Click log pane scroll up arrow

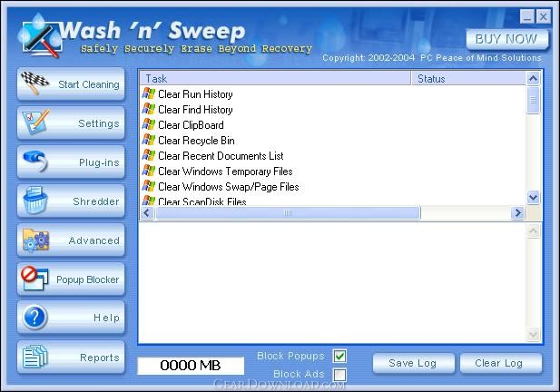point(533,231)
